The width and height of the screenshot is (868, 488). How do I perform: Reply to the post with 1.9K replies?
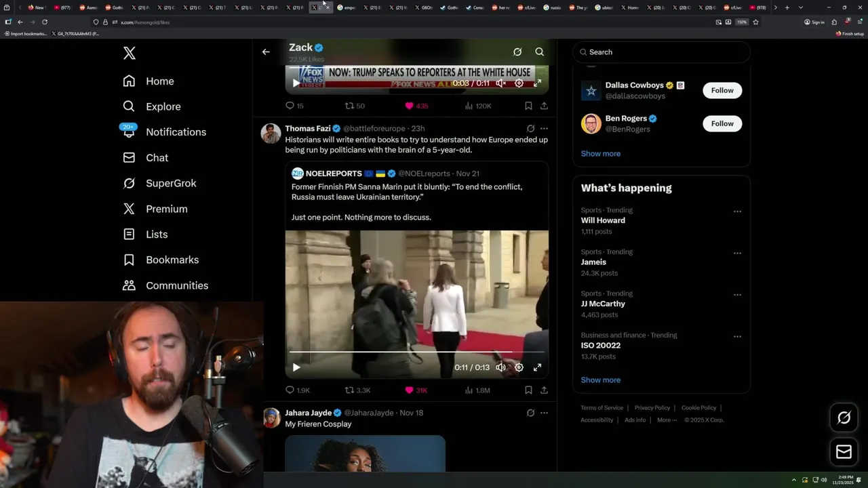[297, 390]
